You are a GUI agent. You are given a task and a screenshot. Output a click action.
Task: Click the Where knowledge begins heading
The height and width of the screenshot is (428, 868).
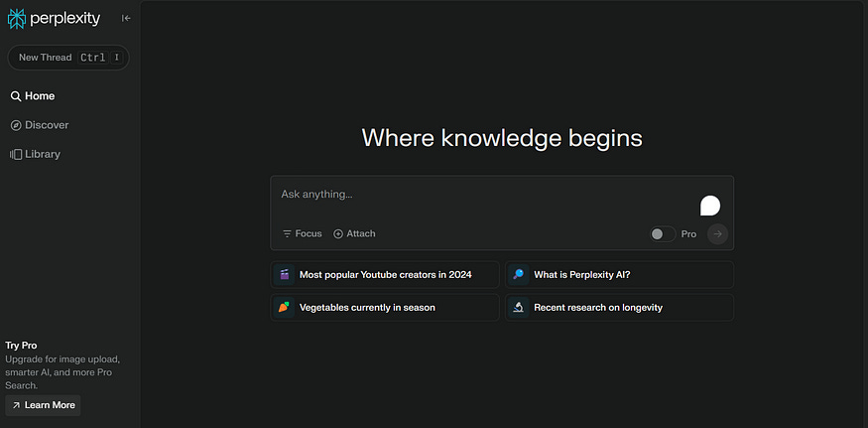(502, 138)
